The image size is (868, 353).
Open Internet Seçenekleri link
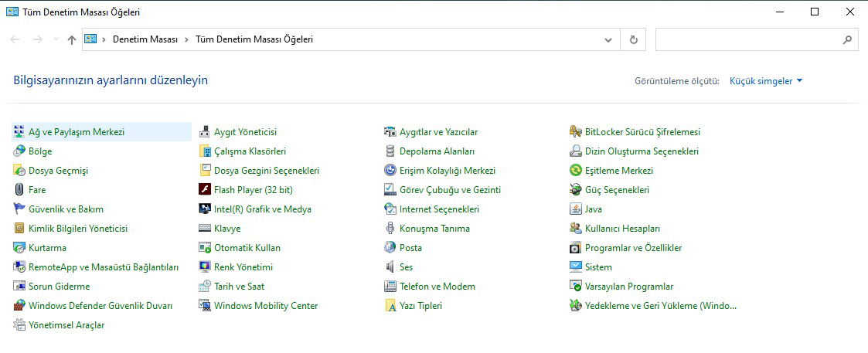(x=440, y=209)
